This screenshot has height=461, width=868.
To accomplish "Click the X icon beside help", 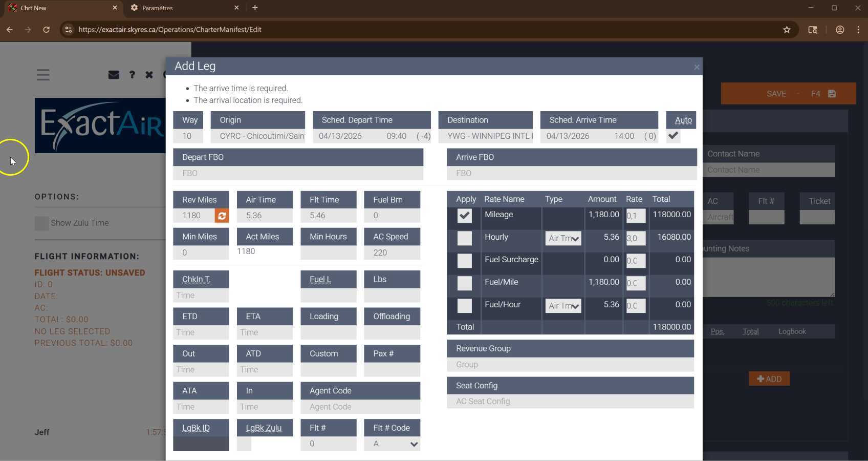I will tap(149, 75).
